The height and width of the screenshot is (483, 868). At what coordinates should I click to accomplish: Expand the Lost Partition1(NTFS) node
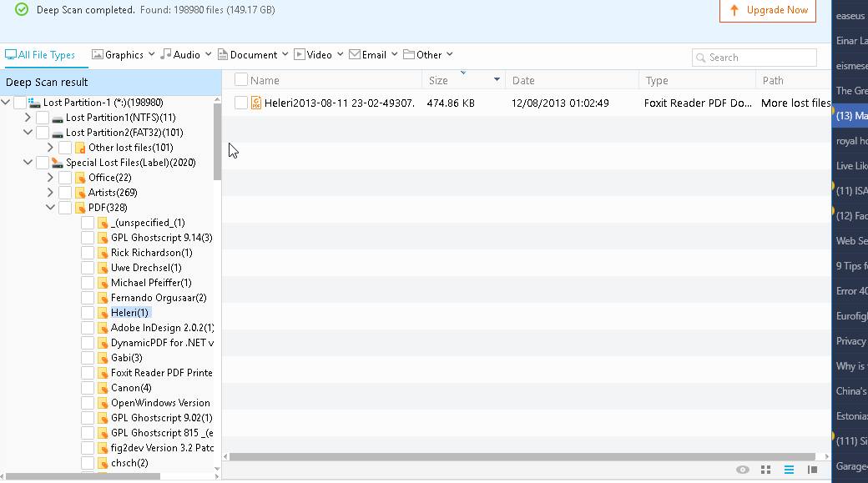pyautogui.click(x=28, y=118)
